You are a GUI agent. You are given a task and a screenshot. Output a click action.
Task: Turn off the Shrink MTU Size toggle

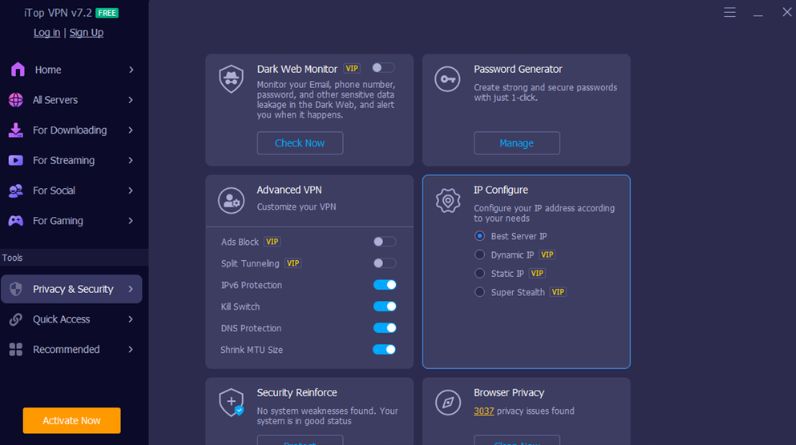(x=384, y=349)
